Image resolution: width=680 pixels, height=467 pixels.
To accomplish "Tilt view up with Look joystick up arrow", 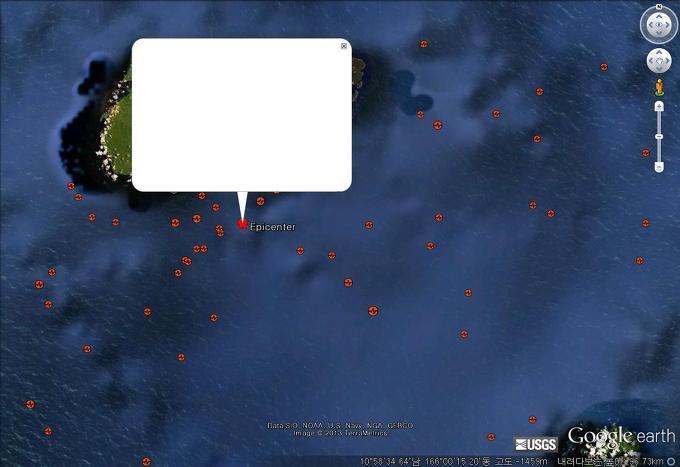I will point(659,16).
